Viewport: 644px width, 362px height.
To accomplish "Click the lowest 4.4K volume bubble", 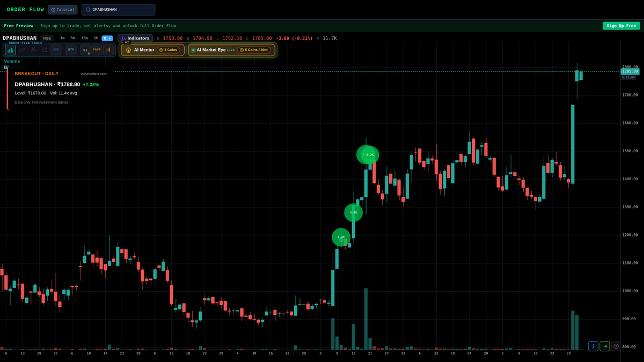I will tap(341, 237).
